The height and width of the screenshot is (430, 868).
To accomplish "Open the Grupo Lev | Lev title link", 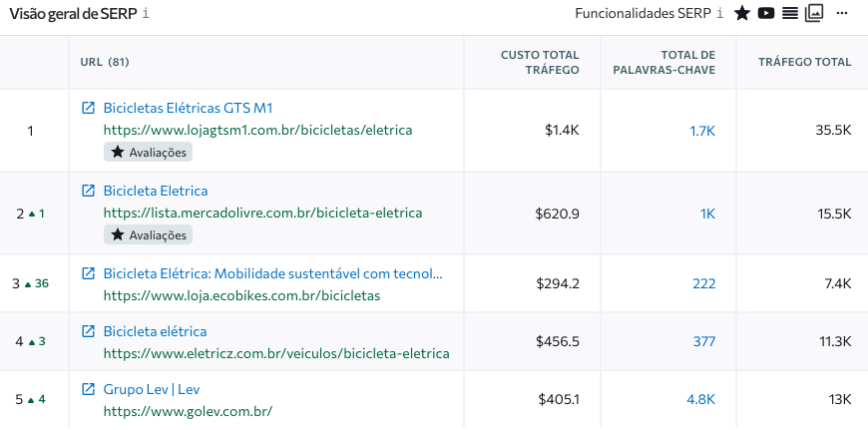I will coord(152,389).
